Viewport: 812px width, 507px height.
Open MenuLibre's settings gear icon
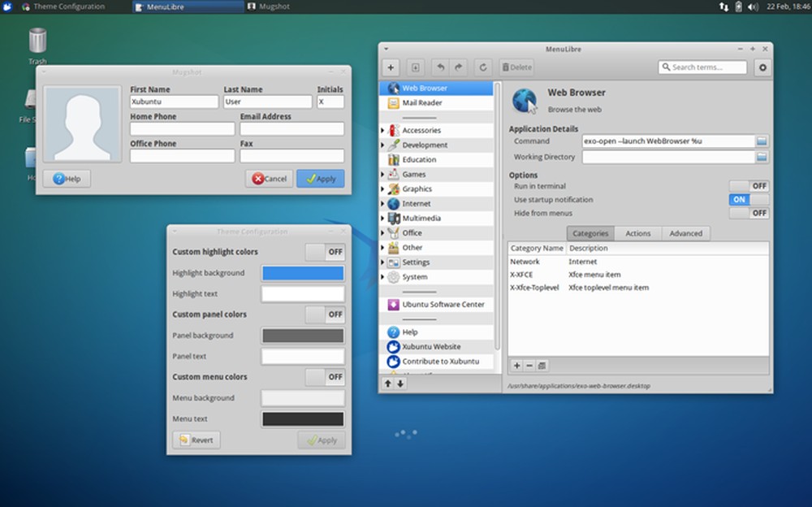pos(762,67)
